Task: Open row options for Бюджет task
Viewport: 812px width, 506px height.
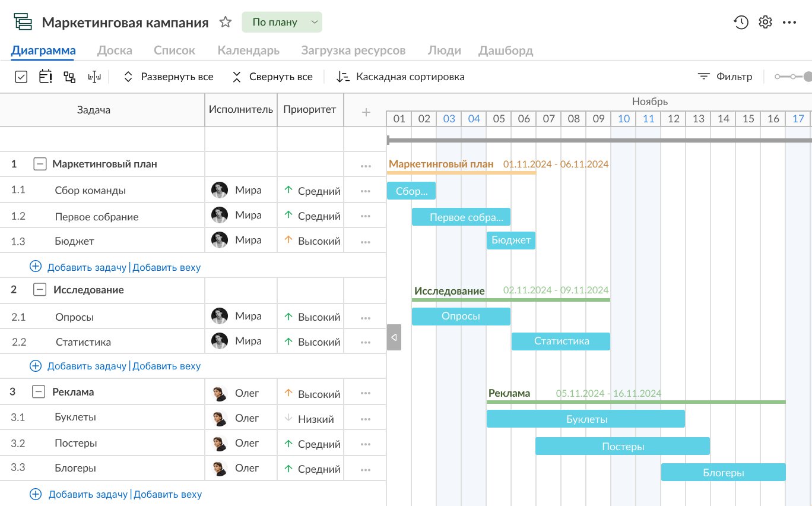Action: coord(365,242)
